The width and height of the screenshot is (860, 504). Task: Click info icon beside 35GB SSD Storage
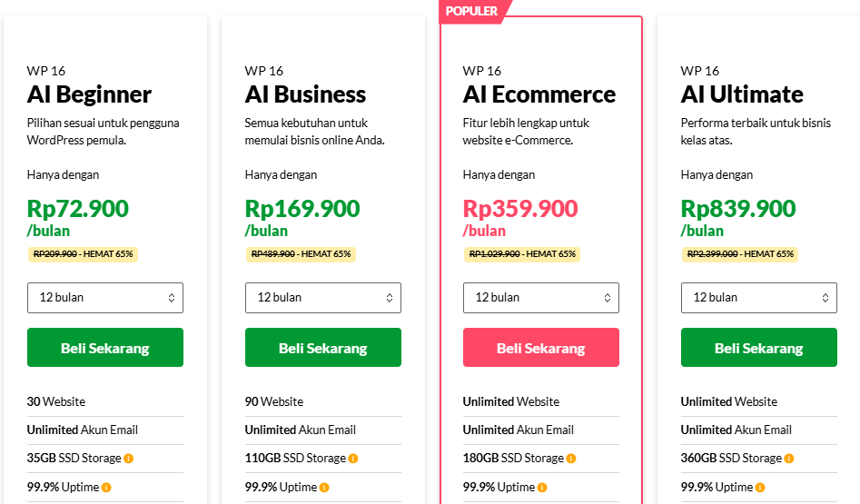(x=129, y=459)
